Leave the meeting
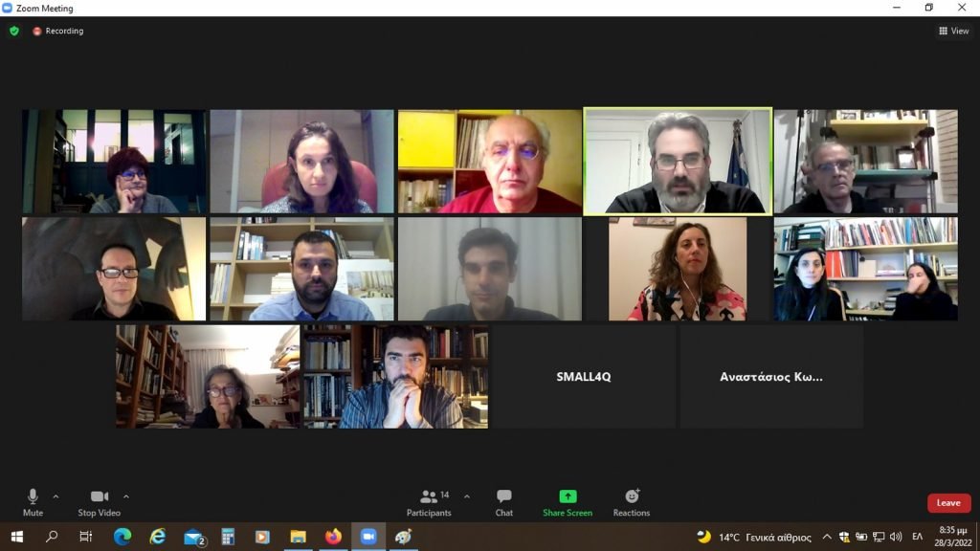980x551 pixels. 948,503
